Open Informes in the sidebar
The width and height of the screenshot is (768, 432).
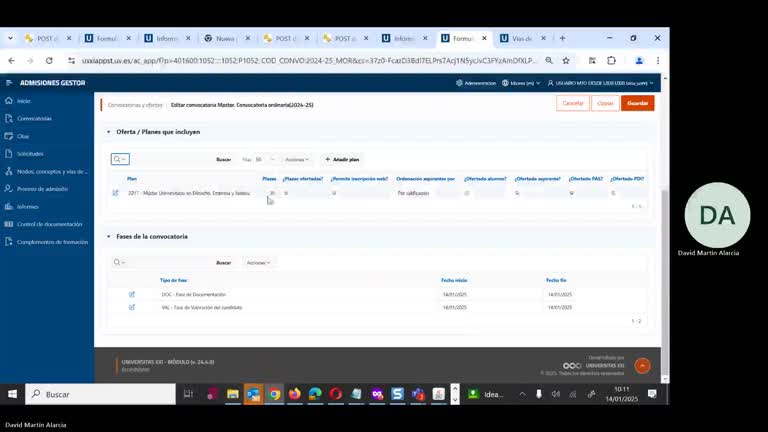point(27,207)
